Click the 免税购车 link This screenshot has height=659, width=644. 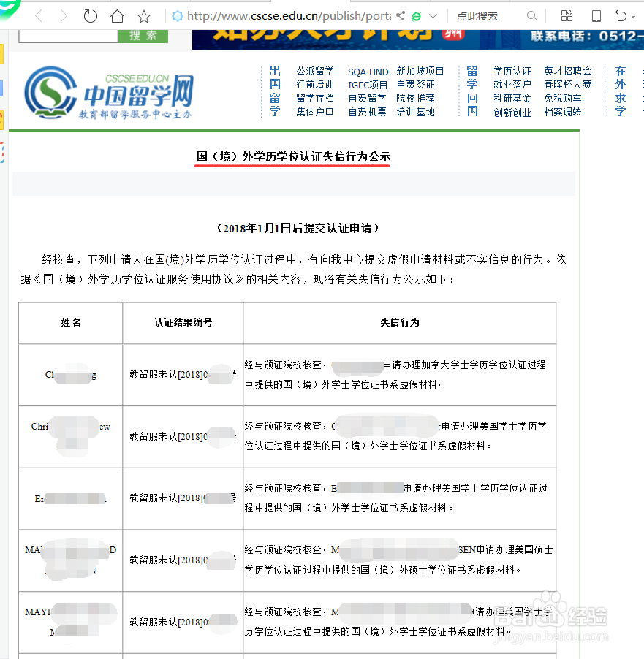click(563, 98)
